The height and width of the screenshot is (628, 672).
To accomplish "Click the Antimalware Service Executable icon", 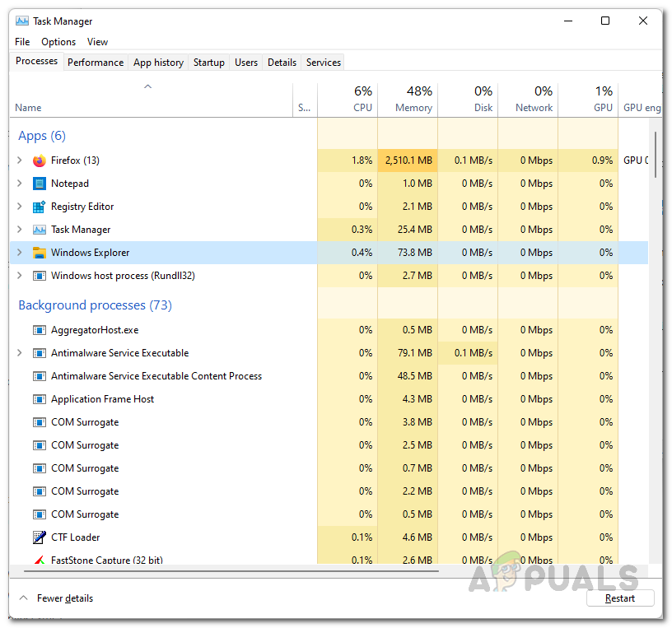I will [x=39, y=353].
